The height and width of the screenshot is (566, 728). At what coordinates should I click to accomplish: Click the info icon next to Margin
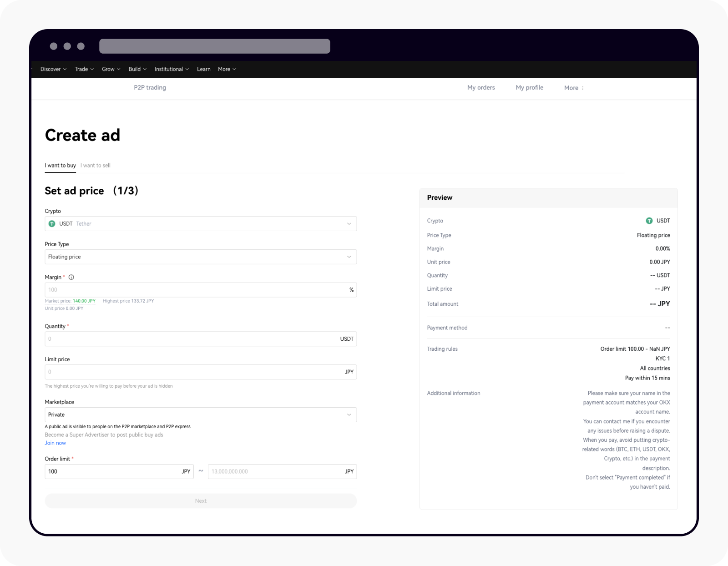coord(71,277)
